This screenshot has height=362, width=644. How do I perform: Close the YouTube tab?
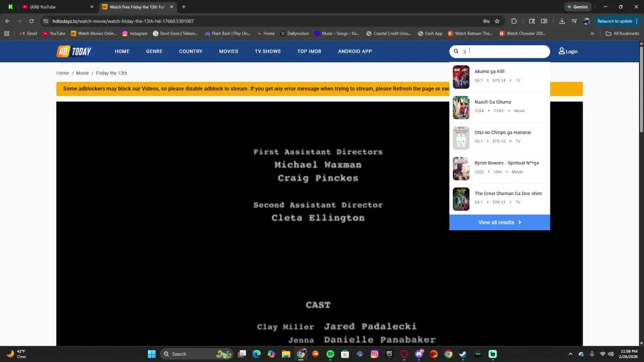[92, 7]
